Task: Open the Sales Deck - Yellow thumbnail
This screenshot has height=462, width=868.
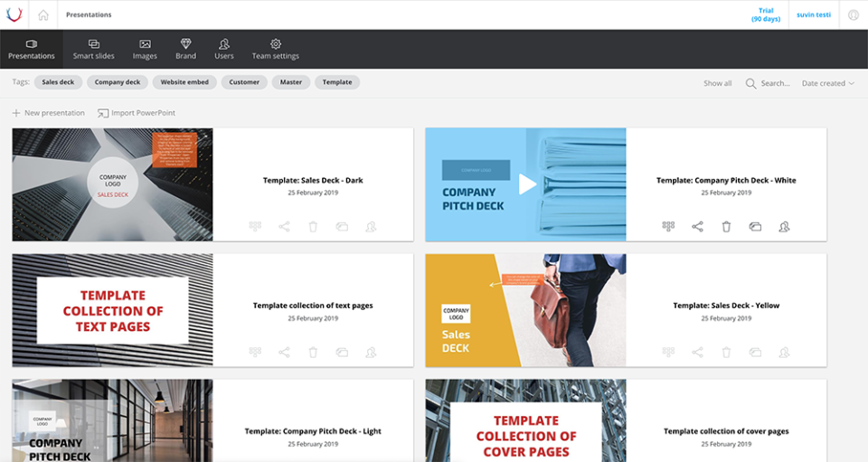Action: point(526,310)
